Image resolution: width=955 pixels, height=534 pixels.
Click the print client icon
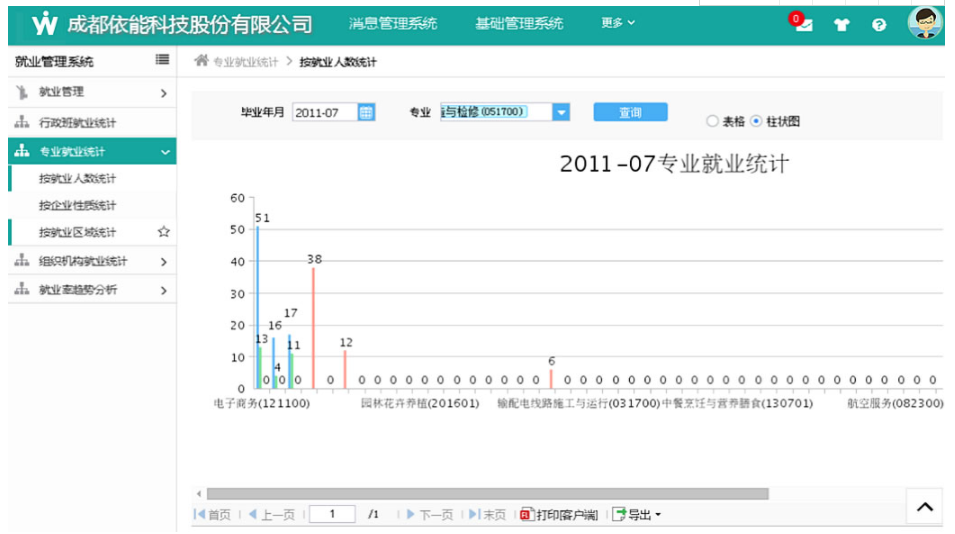[527, 515]
